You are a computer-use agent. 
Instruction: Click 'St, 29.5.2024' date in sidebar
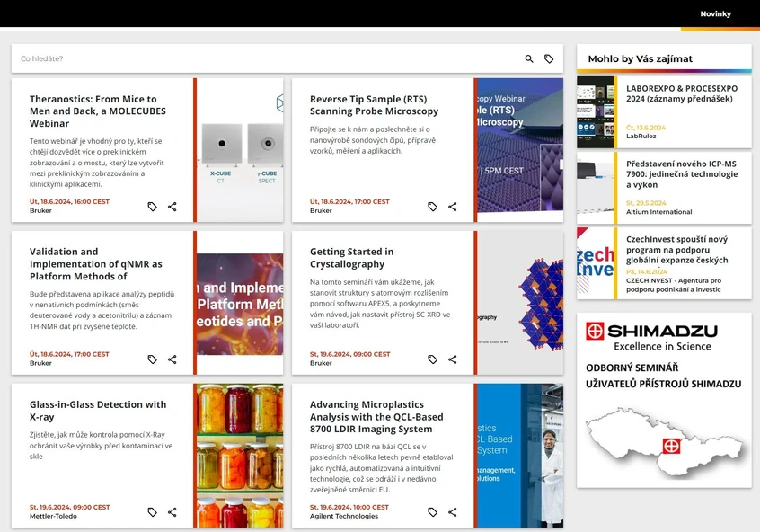click(646, 203)
